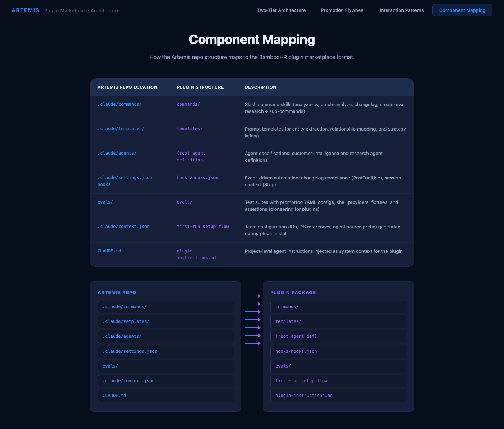
Task: Click .claude/agents/ in the Artemis Repo card
Action: pyautogui.click(x=166, y=336)
